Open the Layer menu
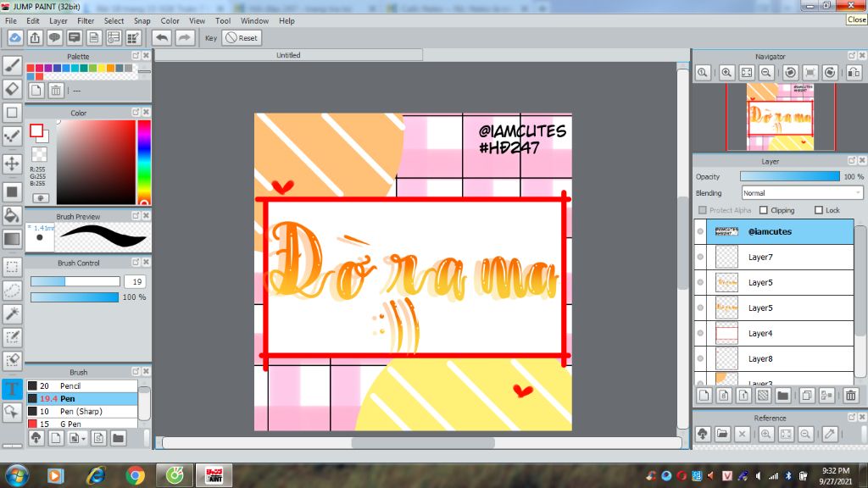Image resolution: width=868 pixels, height=488 pixels. click(x=58, y=21)
